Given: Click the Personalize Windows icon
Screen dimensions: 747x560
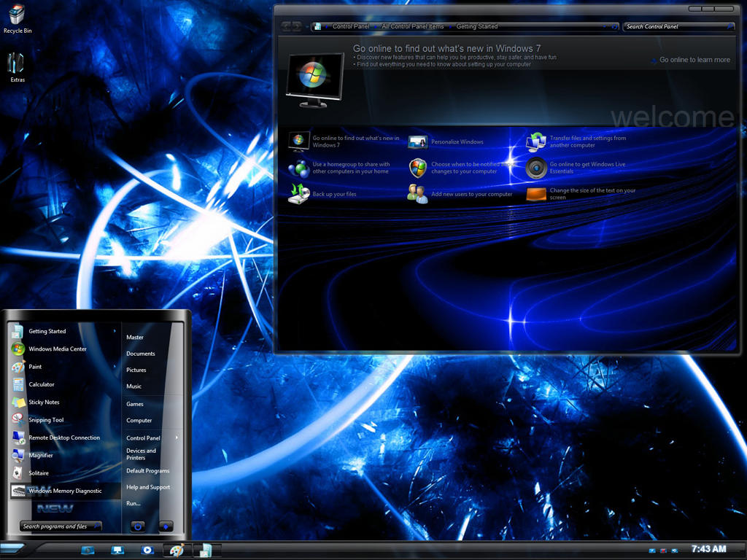Looking at the screenshot, I should point(418,142).
